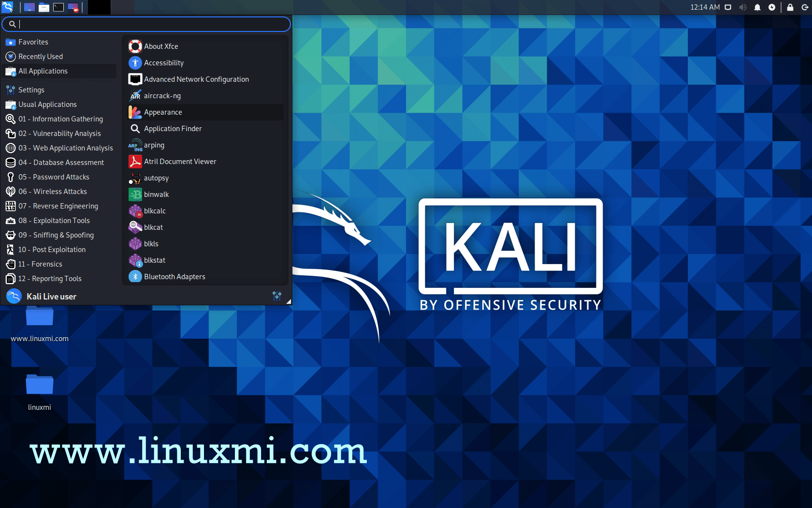The width and height of the screenshot is (812, 508).
Task: Launch About Xfce
Action: click(x=205, y=46)
